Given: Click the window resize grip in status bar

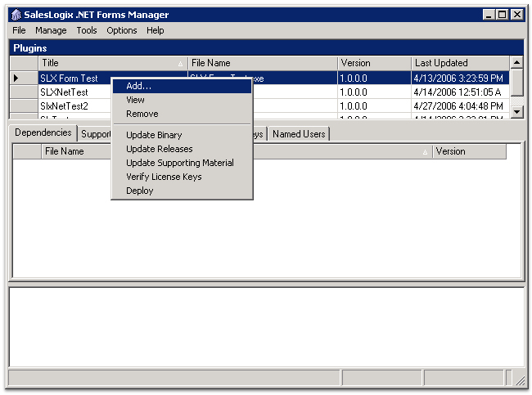Looking at the screenshot, I should (519, 380).
